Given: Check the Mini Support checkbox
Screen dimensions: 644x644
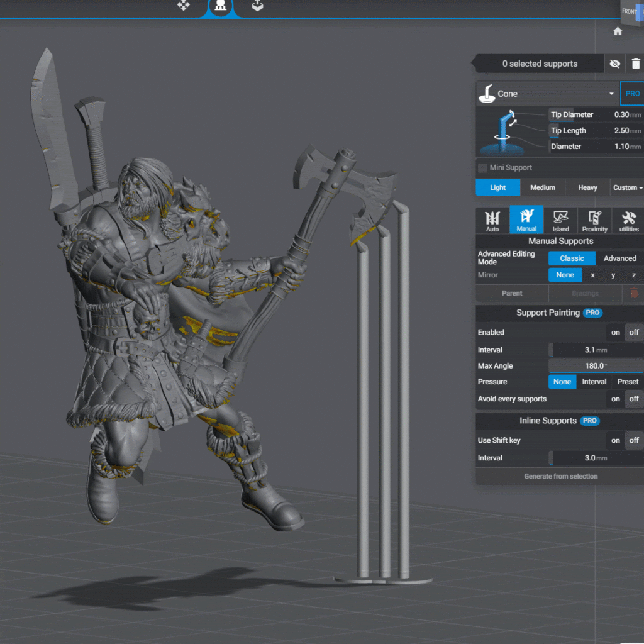Looking at the screenshot, I should 482,168.
